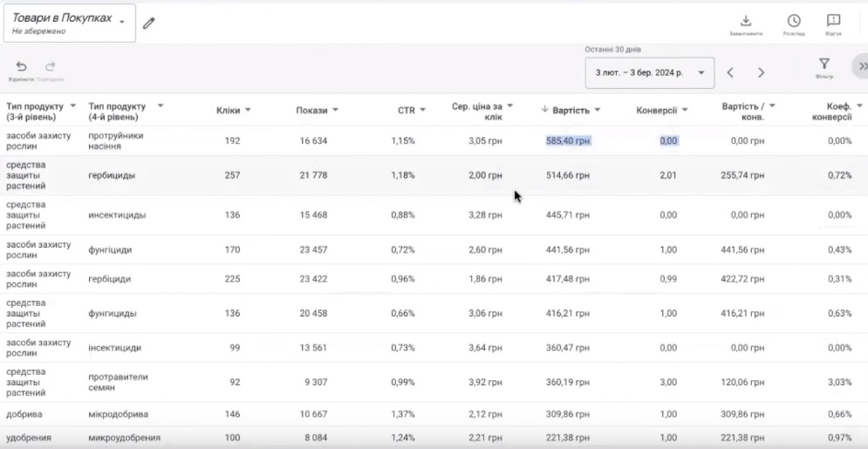Open the Кліки column dropdown arrow
Image resolution: width=868 pixels, height=449 pixels.
click(x=248, y=110)
